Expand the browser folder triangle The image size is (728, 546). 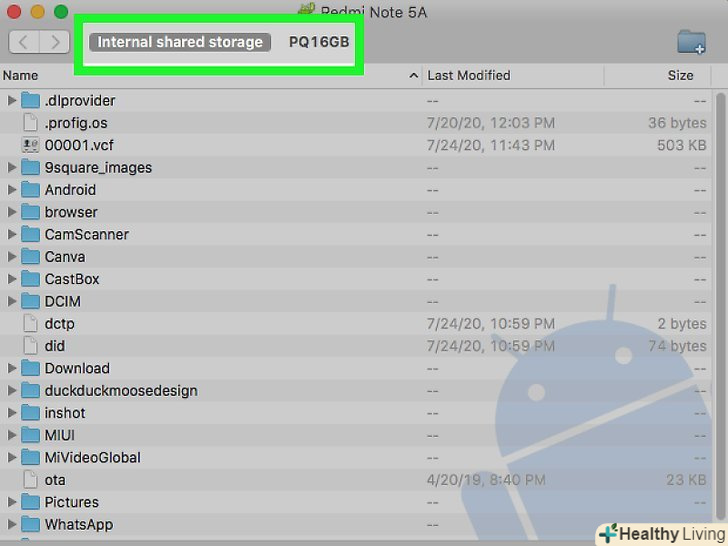point(12,212)
